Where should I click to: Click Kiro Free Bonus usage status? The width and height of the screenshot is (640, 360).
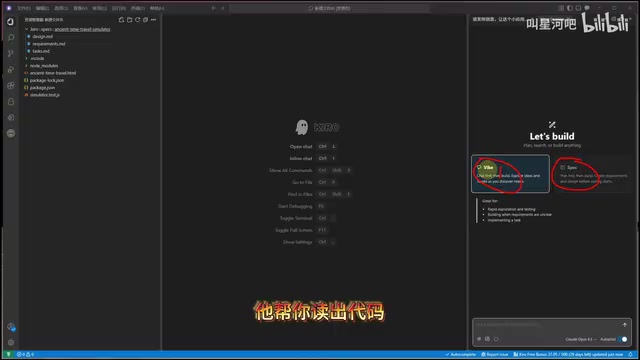point(568,355)
